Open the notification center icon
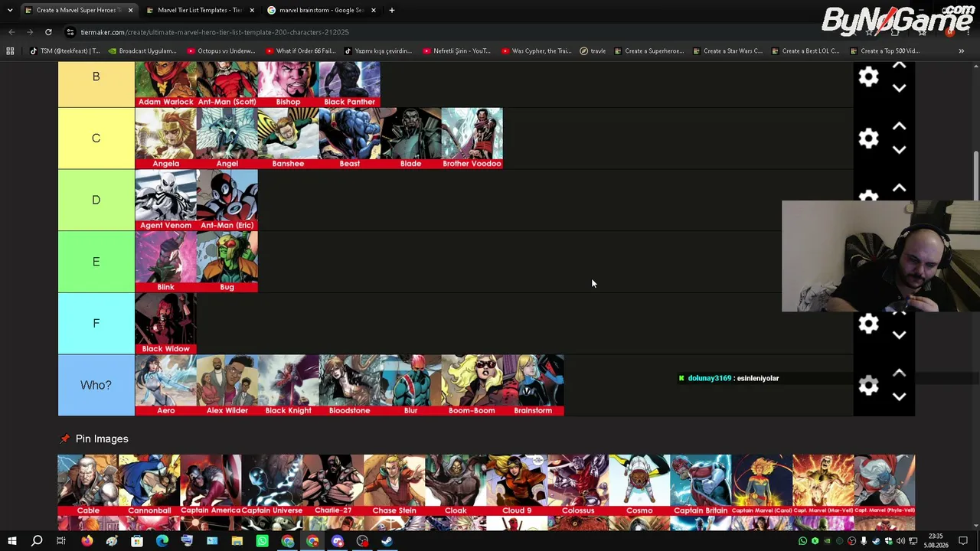The height and width of the screenshot is (551, 980). [963, 541]
